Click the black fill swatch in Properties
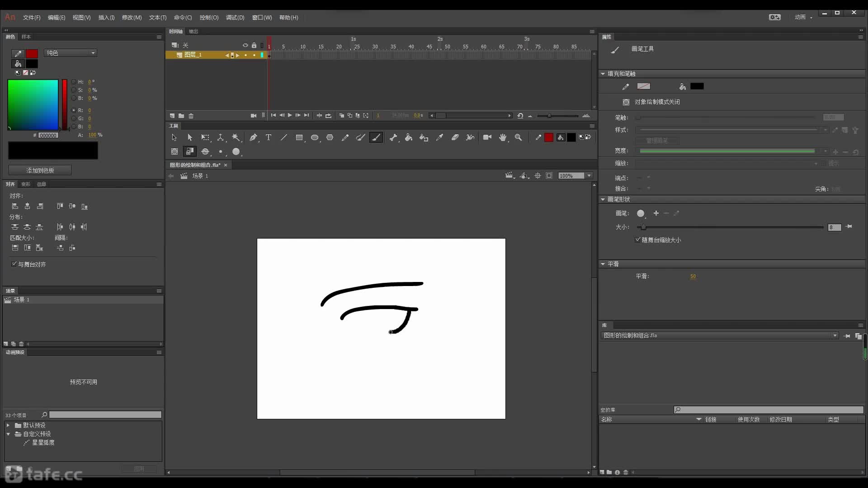Image resolution: width=868 pixels, height=488 pixels. click(x=697, y=86)
